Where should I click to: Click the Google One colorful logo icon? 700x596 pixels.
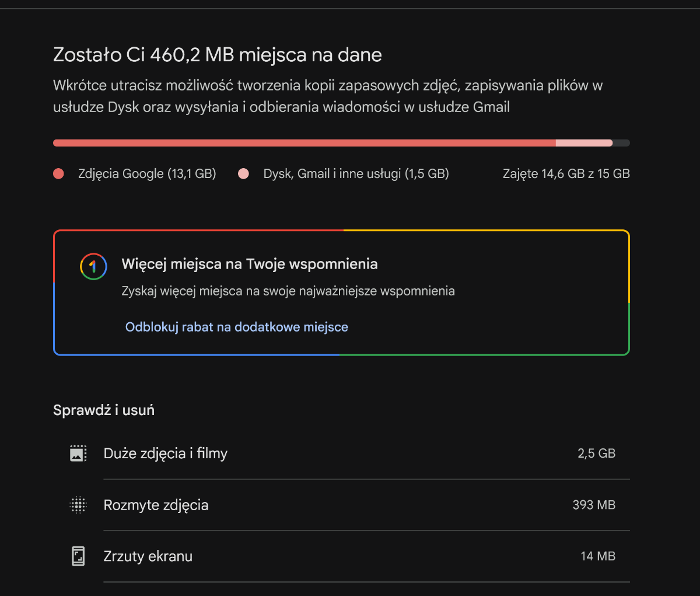pos(93,267)
